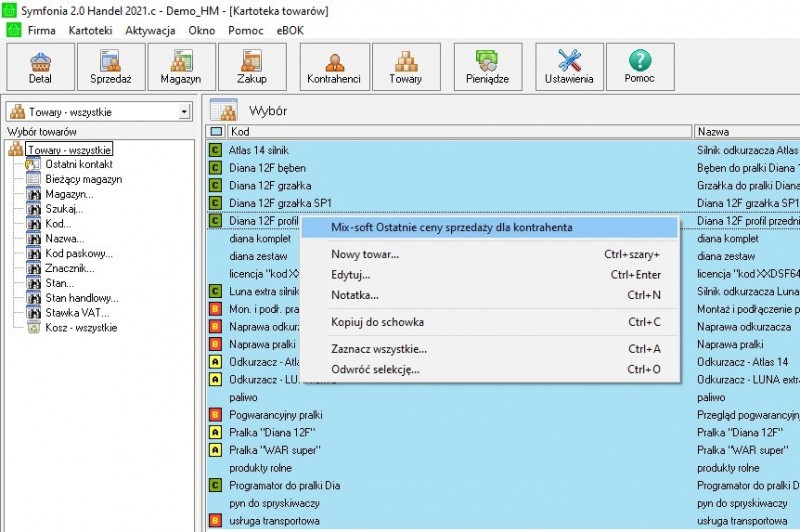Choose Mix-soft Ostatnie ceny sprzedaży dla kontrahenta

point(490,227)
